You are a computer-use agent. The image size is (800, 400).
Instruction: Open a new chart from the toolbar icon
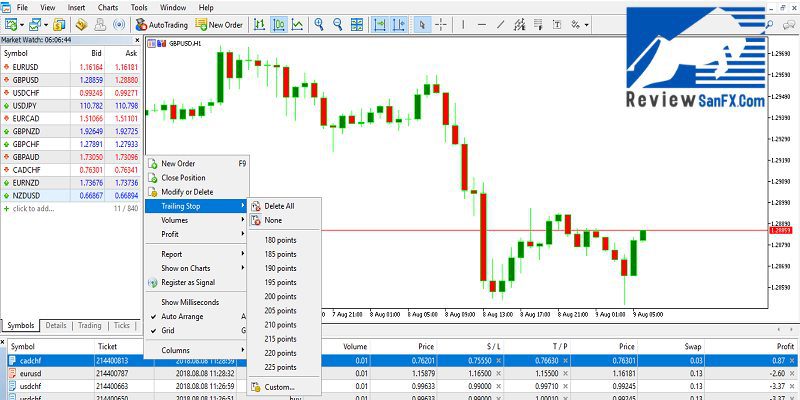coord(11,24)
